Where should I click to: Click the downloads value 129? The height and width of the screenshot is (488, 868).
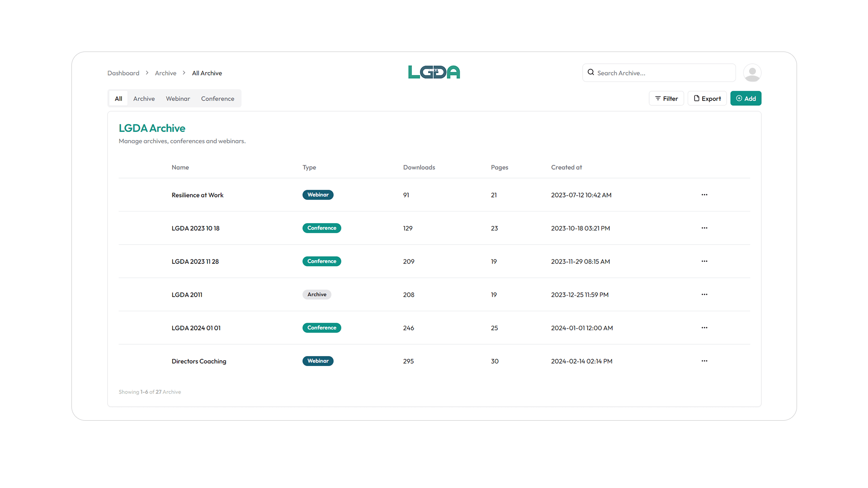tap(408, 228)
